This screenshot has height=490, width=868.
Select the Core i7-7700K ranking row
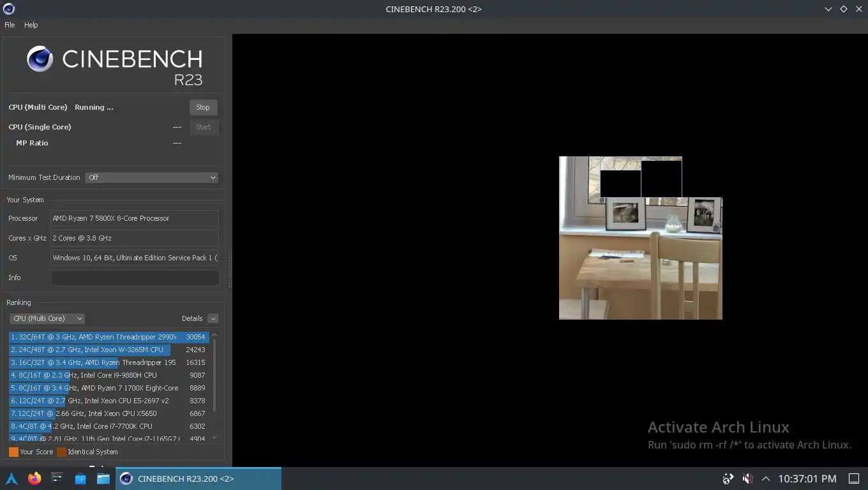pyautogui.click(x=108, y=426)
